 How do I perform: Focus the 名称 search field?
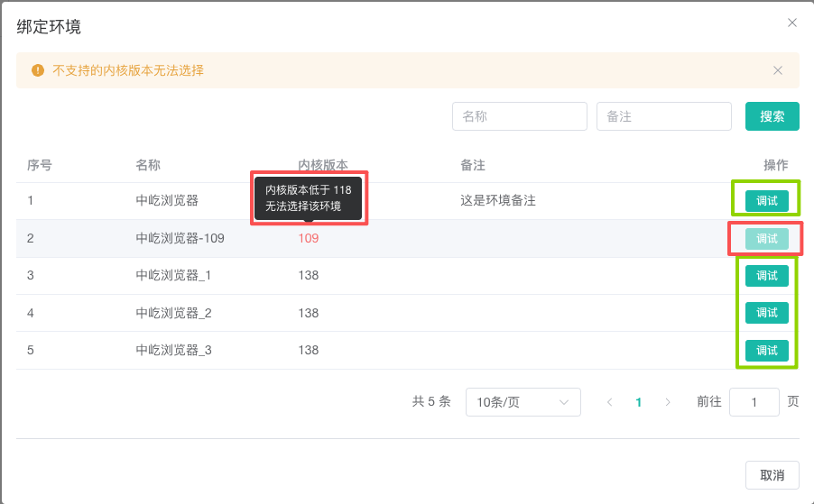[519, 116]
